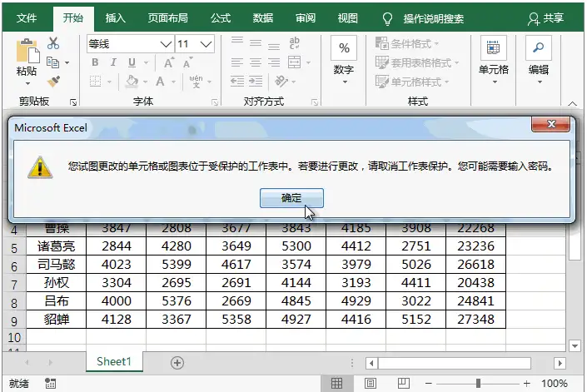Click the bottom align icon
This screenshot has width=587, height=392.
click(274, 47)
